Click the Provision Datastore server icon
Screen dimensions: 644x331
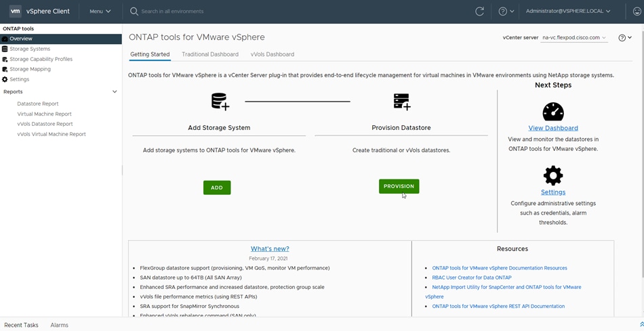[402, 102]
